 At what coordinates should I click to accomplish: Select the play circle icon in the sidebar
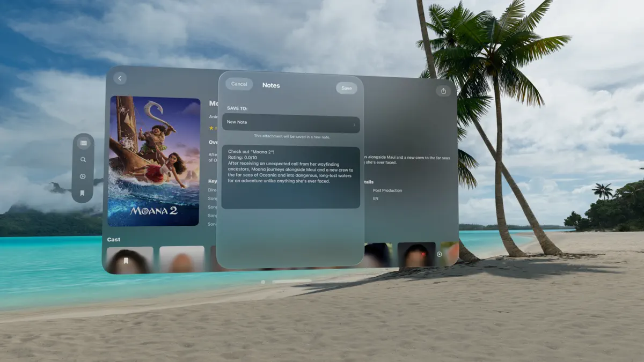tap(82, 176)
